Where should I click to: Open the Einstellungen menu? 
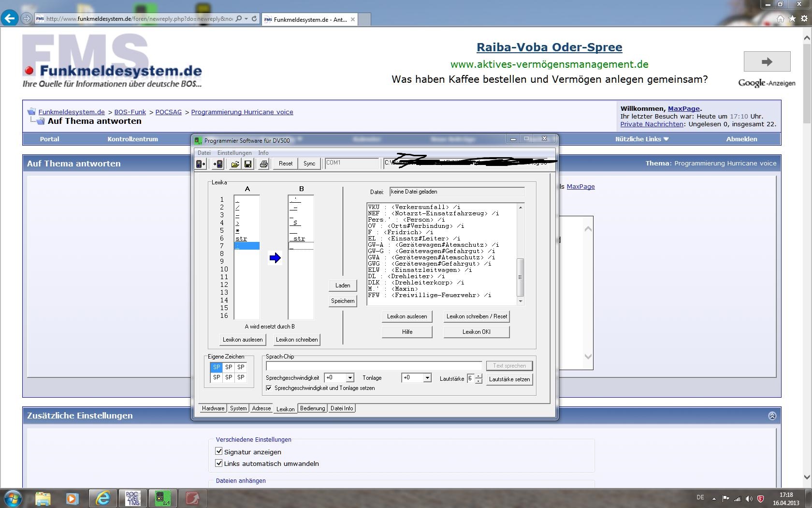(x=234, y=153)
